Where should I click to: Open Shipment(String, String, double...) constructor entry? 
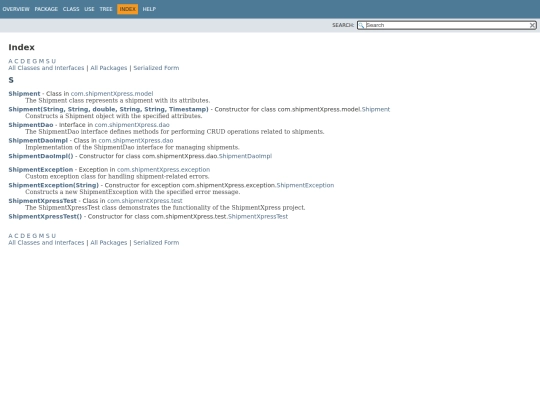click(x=108, y=109)
